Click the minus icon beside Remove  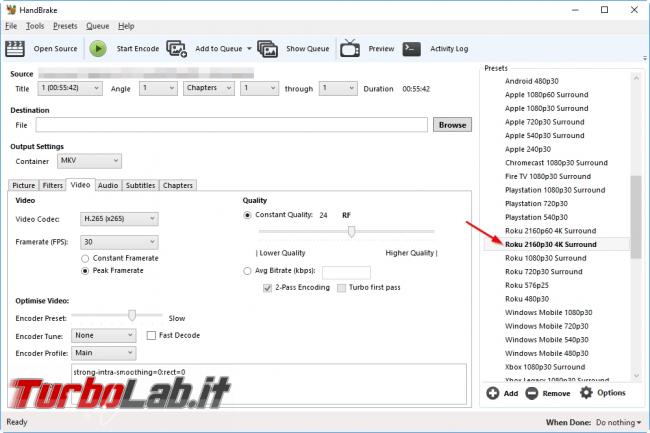pos(531,393)
